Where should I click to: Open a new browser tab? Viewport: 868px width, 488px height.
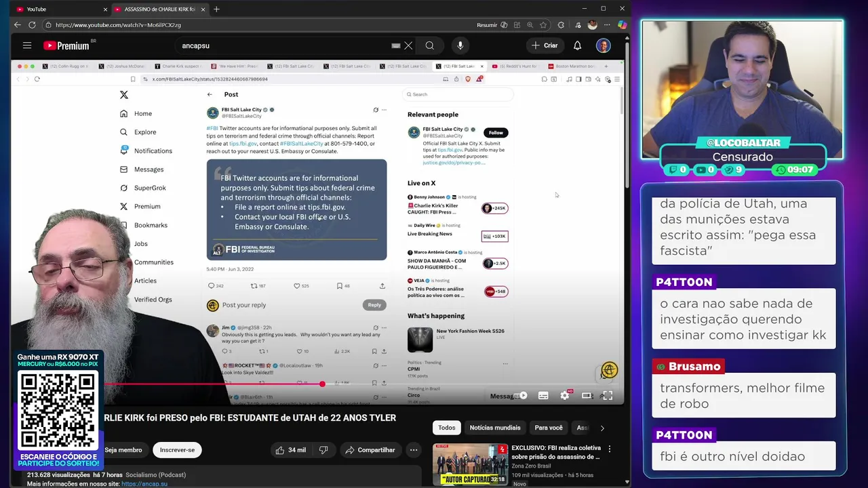click(x=216, y=9)
